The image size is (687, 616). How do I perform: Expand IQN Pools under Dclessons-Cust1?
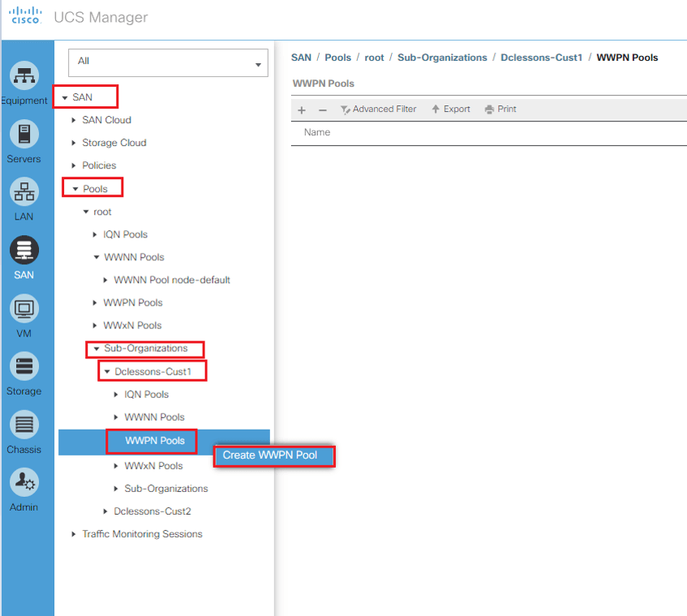(x=116, y=395)
